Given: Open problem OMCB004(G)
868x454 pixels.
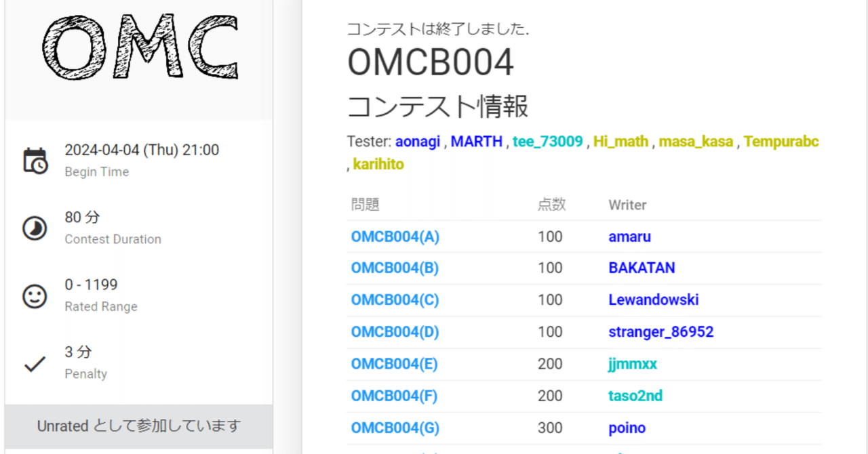Looking at the screenshot, I should click(394, 428).
